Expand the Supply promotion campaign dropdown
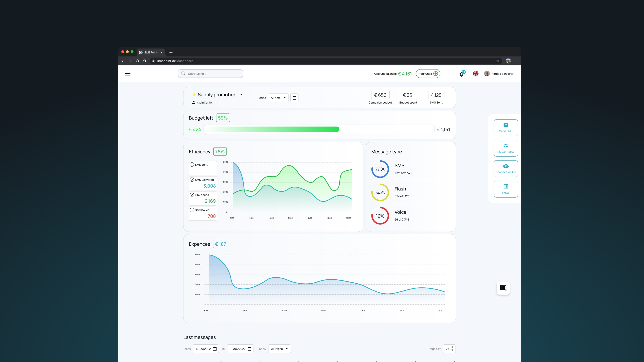Image resolution: width=644 pixels, height=362 pixels. 241,95
